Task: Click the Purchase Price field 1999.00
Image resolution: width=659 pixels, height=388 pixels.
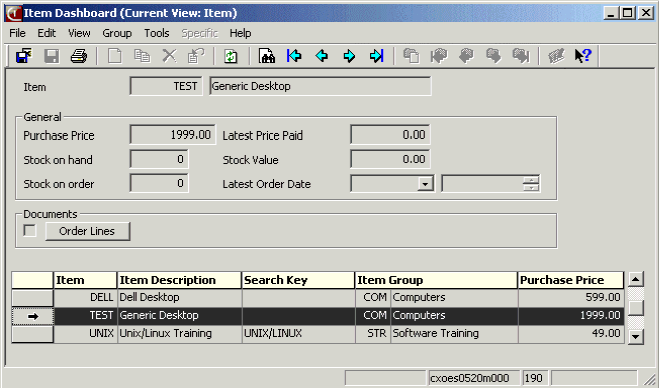Action: [x=172, y=135]
